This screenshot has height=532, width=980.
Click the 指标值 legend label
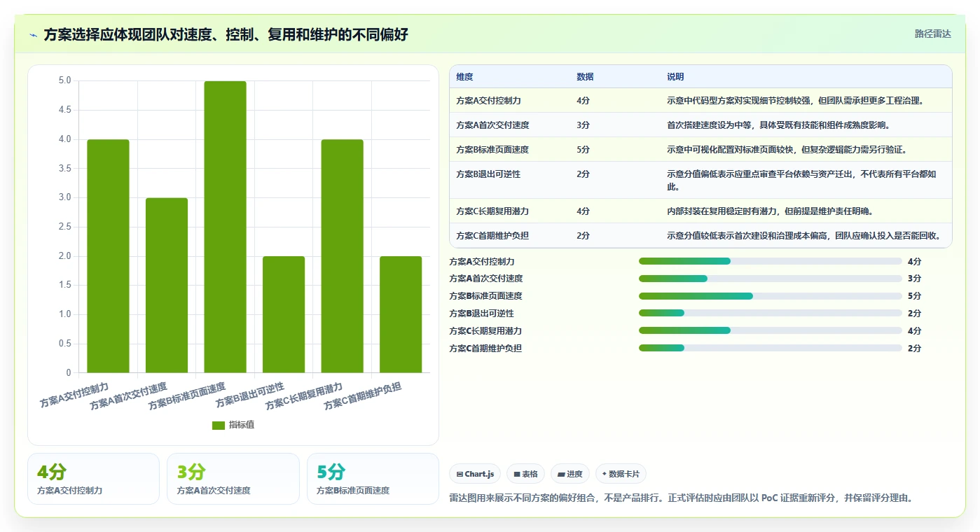pos(242,425)
